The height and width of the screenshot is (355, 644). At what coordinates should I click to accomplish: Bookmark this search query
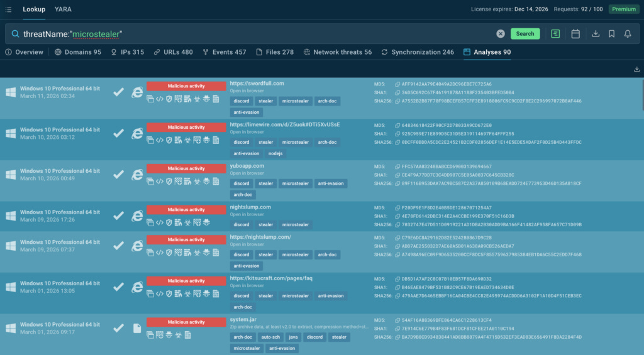(x=611, y=34)
